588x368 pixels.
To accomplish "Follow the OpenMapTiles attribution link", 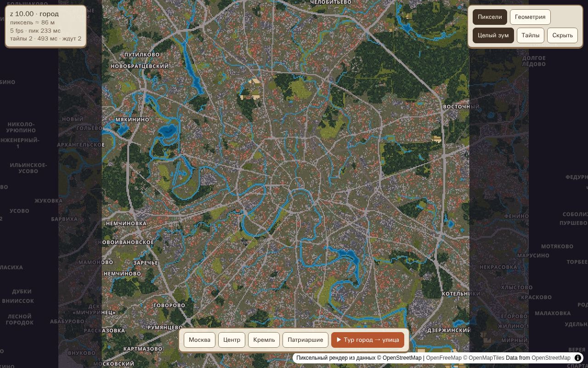I will [x=486, y=358].
